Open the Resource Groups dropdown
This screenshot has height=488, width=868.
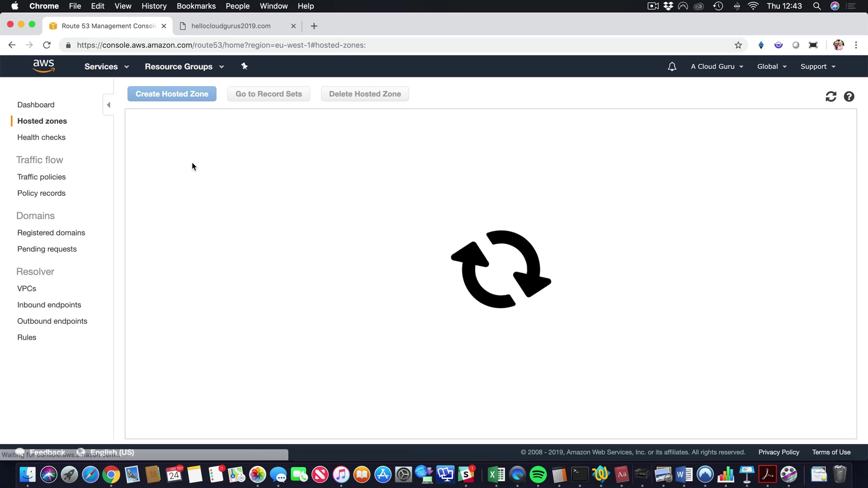click(x=184, y=66)
